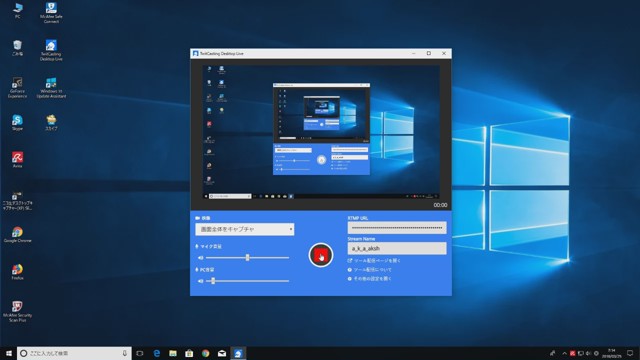Viewport: 640px width, 360px height.
Task: Select the TwitCasting taskbar button
Action: (x=238, y=353)
